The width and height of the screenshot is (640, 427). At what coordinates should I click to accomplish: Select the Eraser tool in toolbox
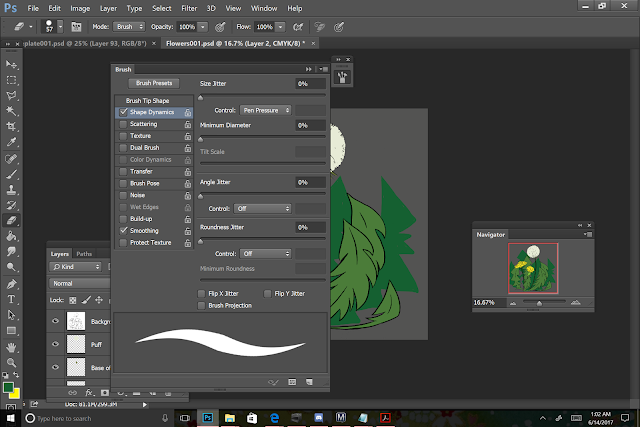[x=11, y=220]
